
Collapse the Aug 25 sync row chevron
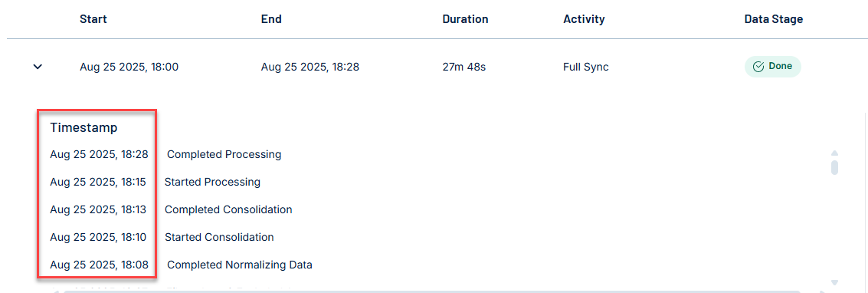[38, 67]
